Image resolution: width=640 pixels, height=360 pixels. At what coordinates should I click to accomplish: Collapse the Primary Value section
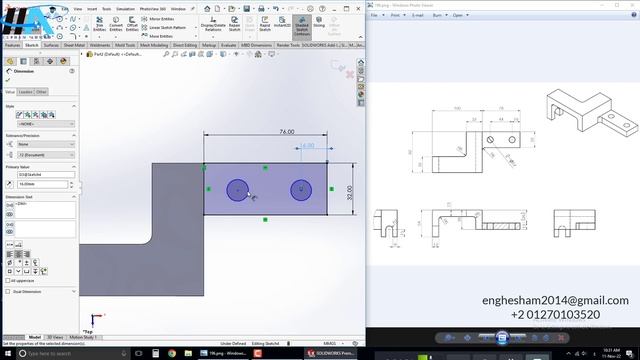tap(74, 167)
